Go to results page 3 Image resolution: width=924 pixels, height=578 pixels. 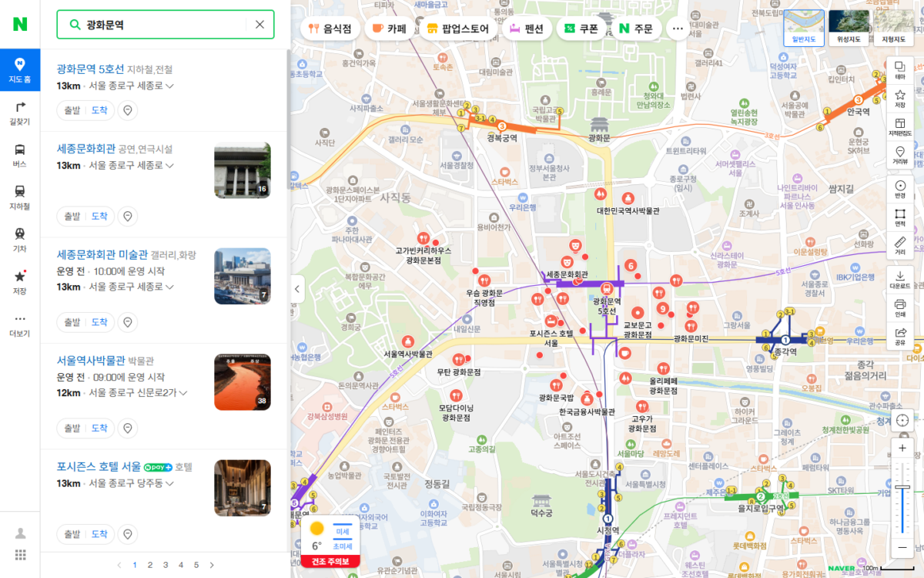tap(166, 565)
